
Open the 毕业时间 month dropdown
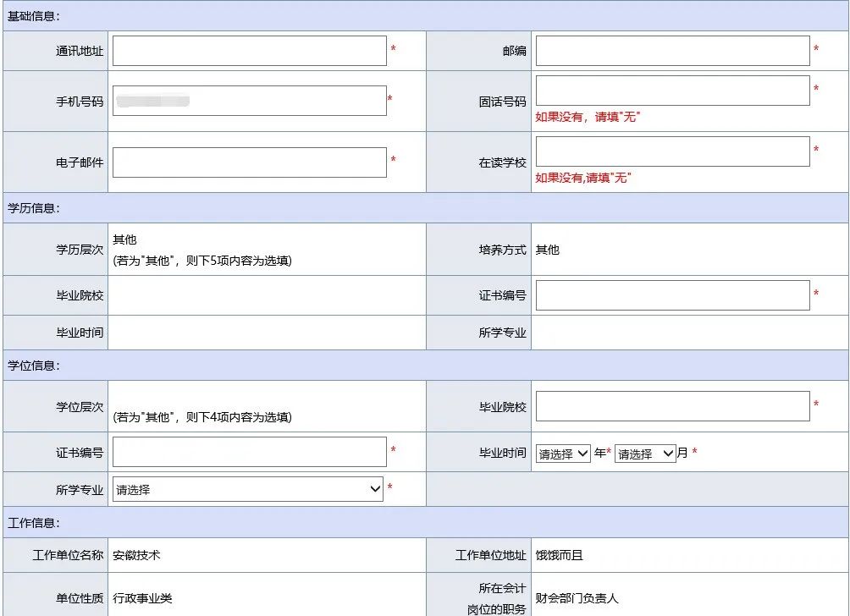point(645,454)
